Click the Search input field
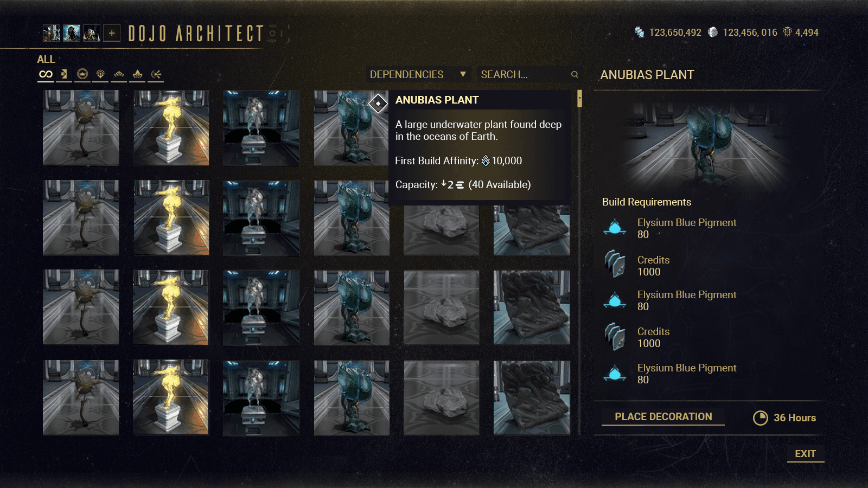Viewport: 868px width, 488px height. click(529, 74)
